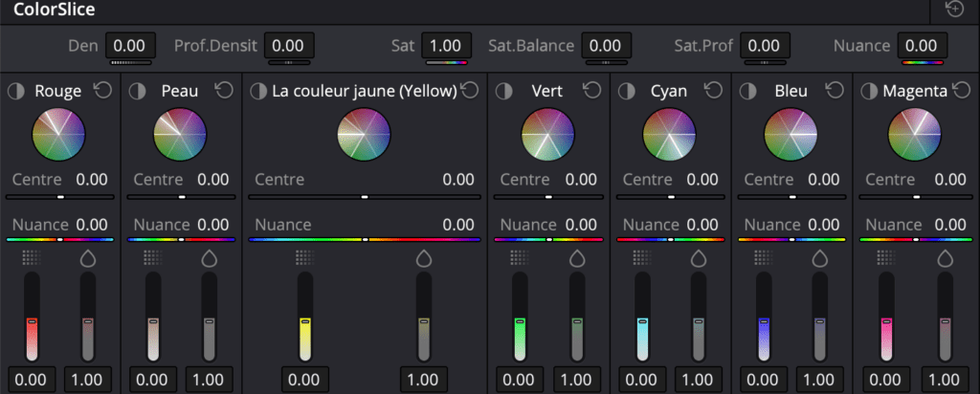Click the Sat.Prof value field

tap(765, 46)
